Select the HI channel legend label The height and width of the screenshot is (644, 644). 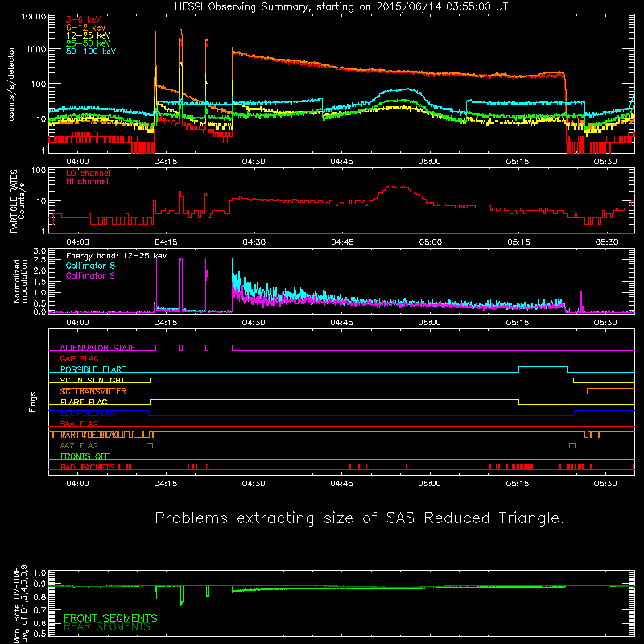(87, 182)
